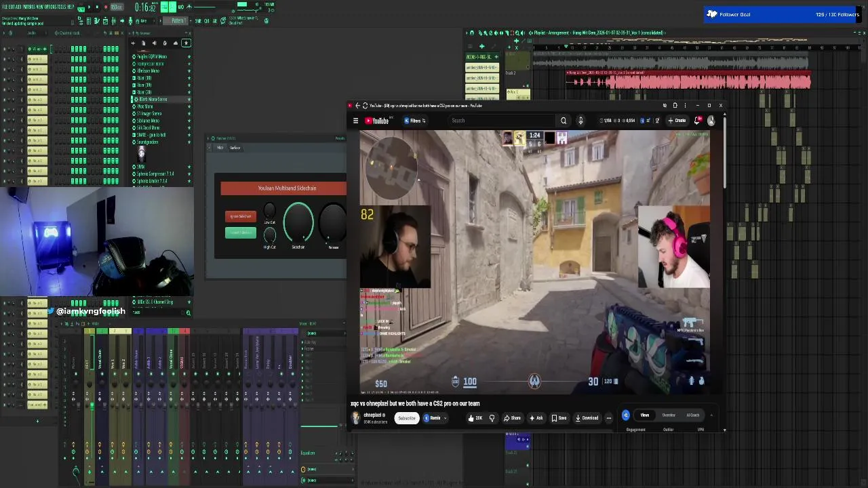Click the green button in Youlean Multiband Sidechain

[240, 232]
